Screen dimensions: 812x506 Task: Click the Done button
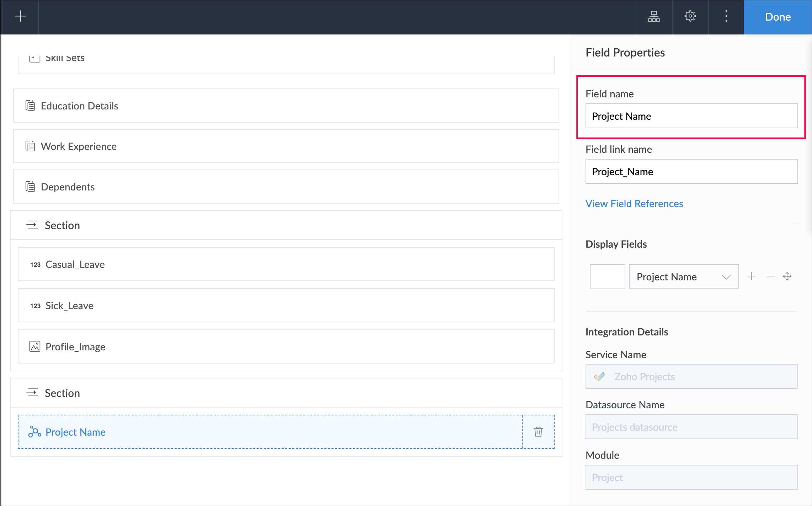(778, 17)
